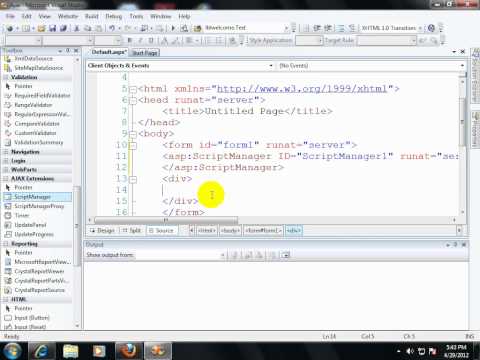Select the CustomValidator toolbox control

tap(37, 133)
